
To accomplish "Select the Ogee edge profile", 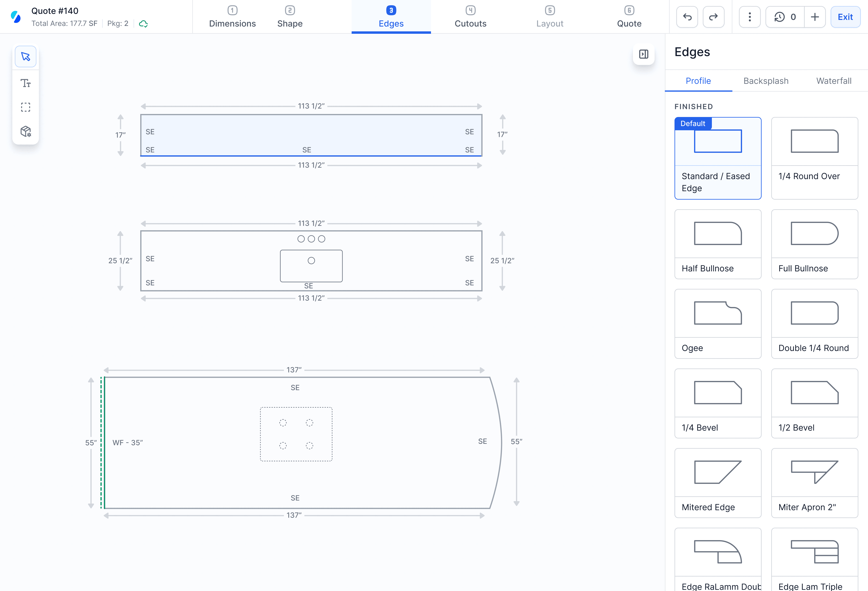I will [718, 323].
